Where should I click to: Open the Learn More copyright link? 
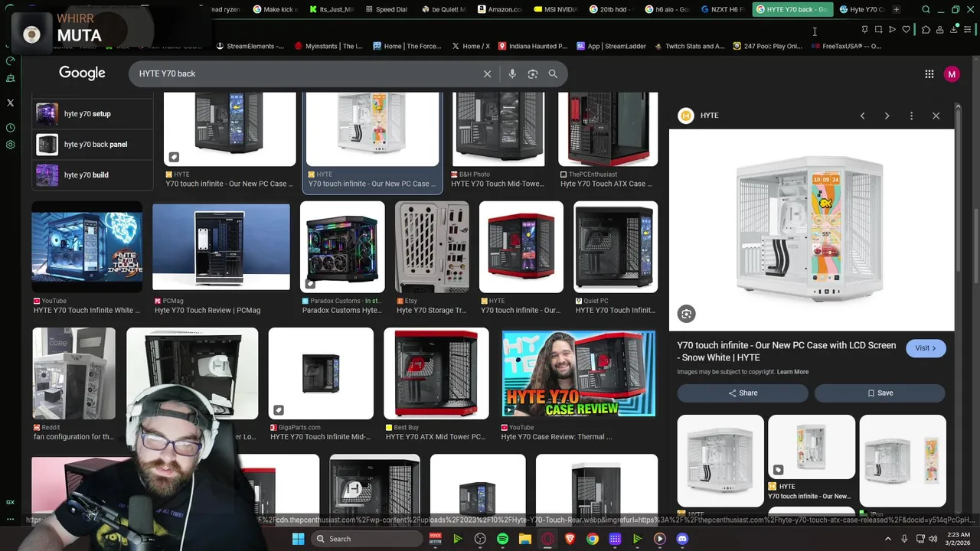(792, 372)
